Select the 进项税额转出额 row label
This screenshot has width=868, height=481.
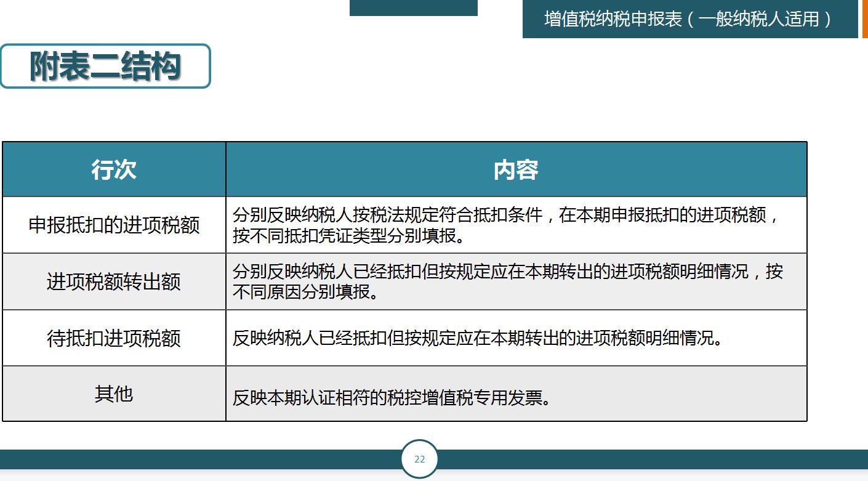point(114,281)
